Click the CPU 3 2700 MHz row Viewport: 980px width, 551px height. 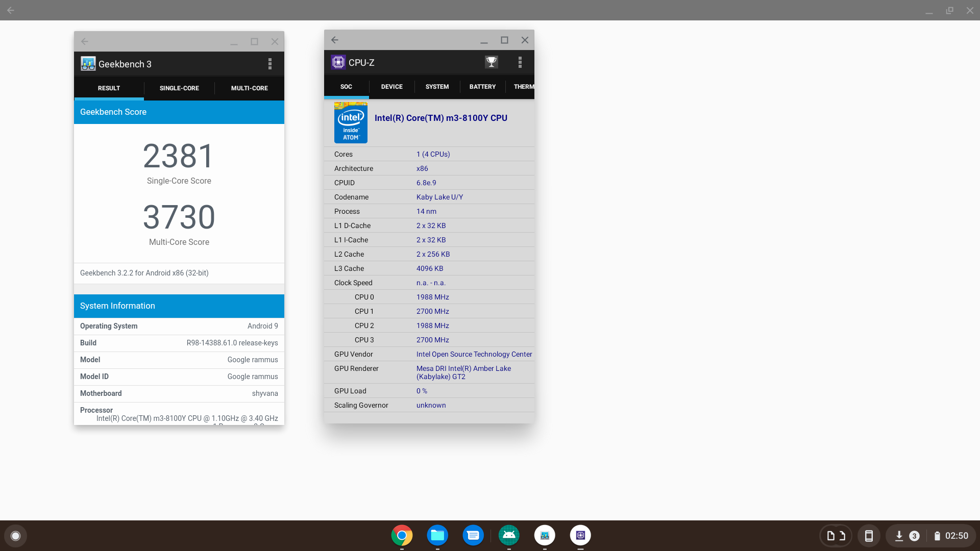click(x=429, y=340)
